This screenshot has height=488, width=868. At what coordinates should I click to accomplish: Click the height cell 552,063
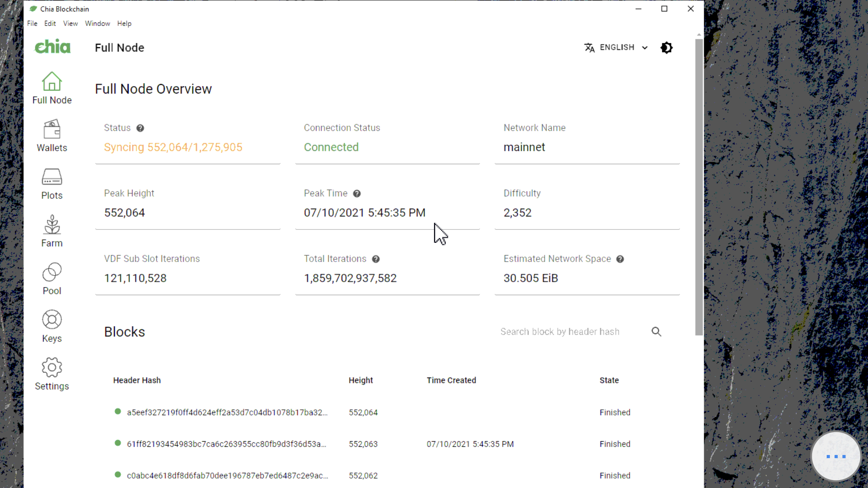pos(363,444)
